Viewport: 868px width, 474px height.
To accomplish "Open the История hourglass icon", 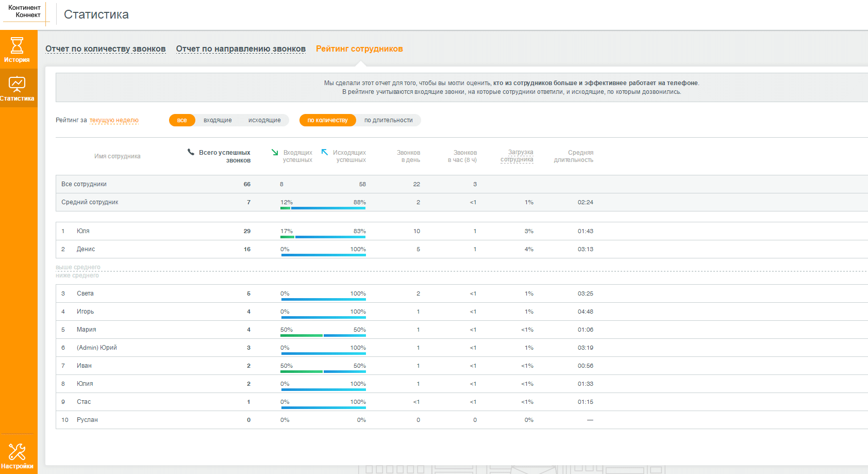I will click(17, 45).
